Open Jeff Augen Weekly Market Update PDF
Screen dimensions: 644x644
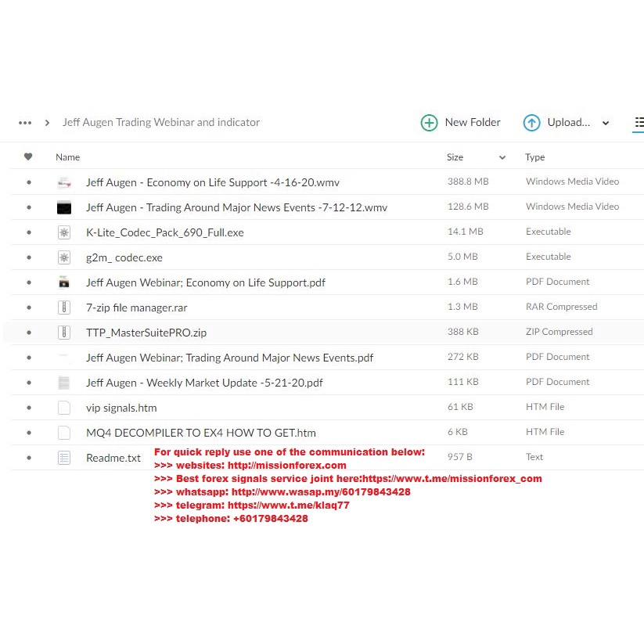coord(204,383)
